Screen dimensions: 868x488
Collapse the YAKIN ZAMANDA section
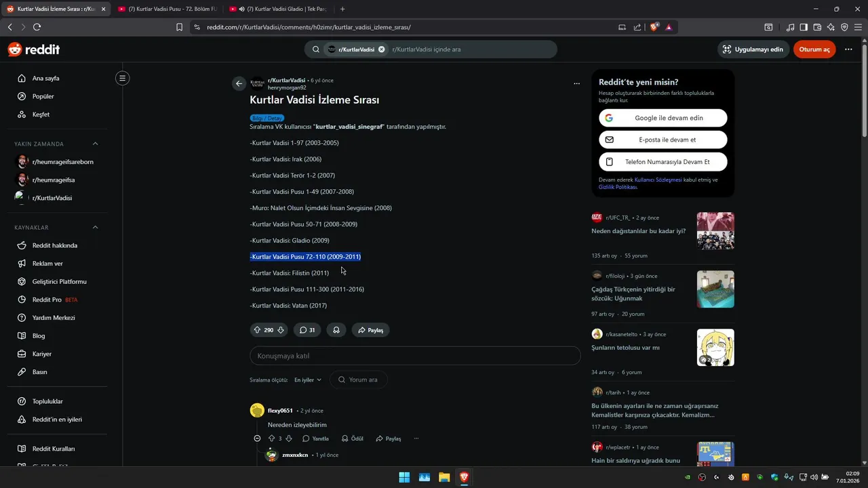point(95,144)
